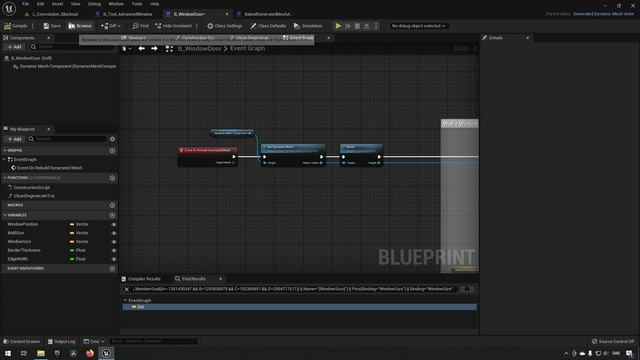Collapse the EventGraph tree item
This screenshot has height=360, width=640.
click(x=4, y=160)
